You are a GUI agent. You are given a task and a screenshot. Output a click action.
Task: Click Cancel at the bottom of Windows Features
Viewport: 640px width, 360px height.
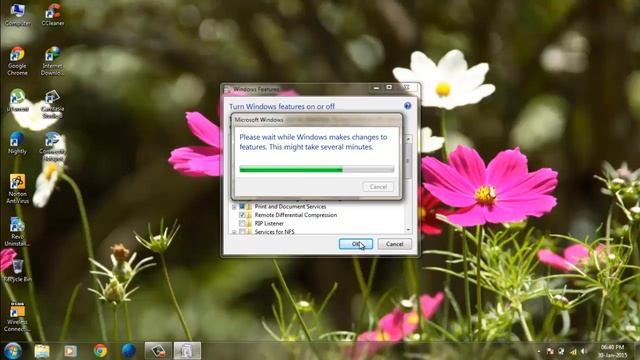click(x=394, y=244)
